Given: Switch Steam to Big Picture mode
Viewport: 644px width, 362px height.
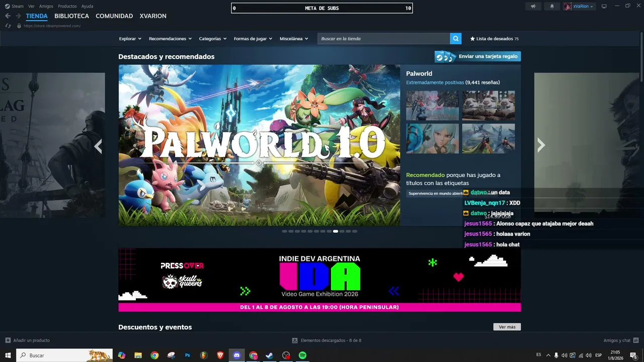Looking at the screenshot, I should coord(604,7).
